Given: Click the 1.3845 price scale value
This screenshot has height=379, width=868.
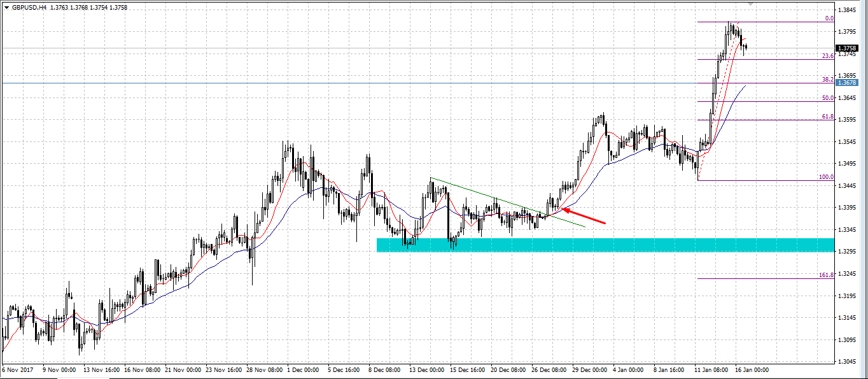Looking at the screenshot, I should (x=847, y=10).
